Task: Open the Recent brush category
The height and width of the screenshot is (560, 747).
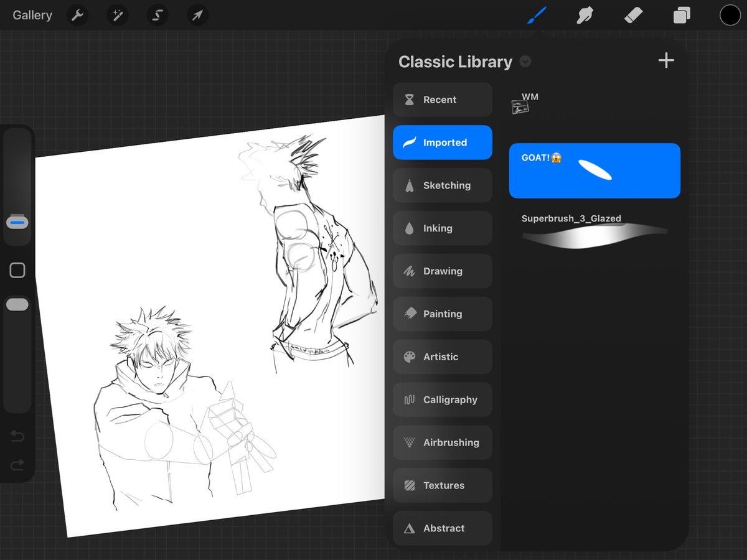Action: [x=443, y=100]
